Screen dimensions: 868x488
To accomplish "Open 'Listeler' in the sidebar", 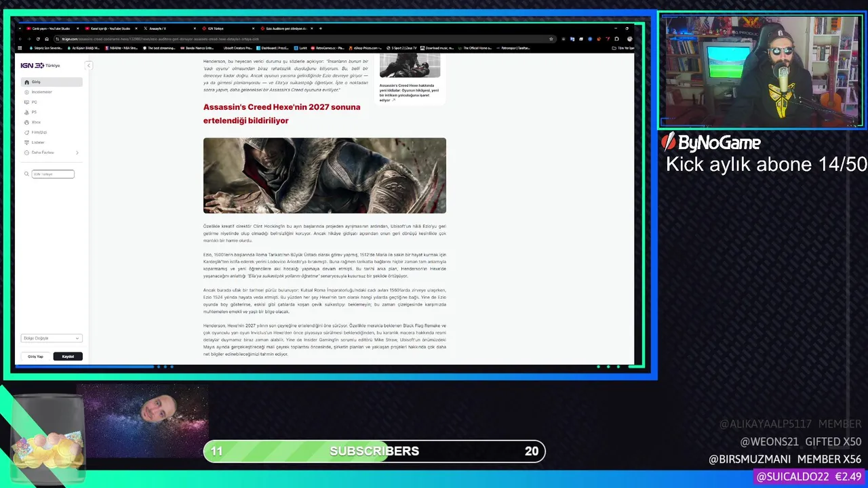I will point(52,142).
